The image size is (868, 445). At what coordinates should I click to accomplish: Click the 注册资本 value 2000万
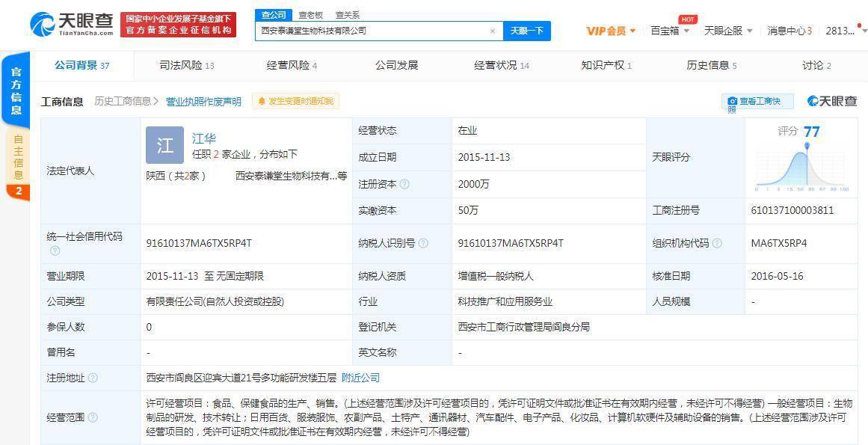pyautogui.click(x=473, y=184)
